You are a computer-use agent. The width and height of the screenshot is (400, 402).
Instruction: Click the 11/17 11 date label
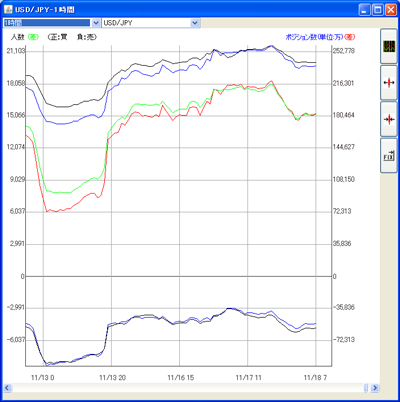(249, 378)
